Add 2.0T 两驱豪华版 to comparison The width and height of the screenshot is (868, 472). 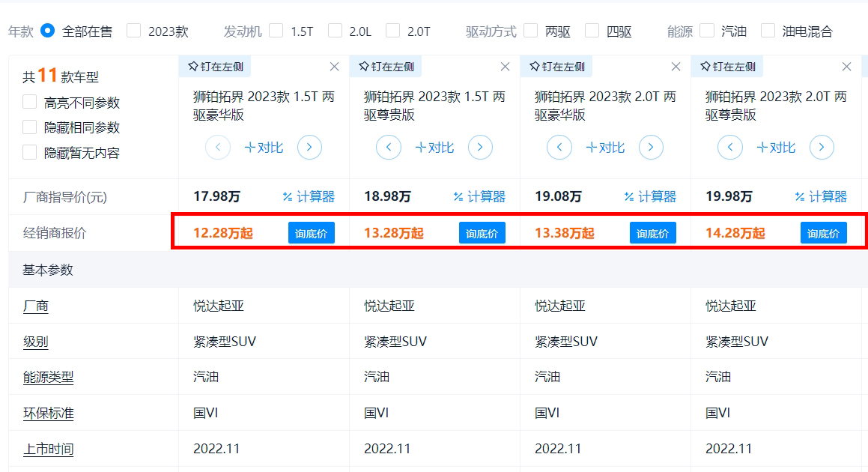point(605,148)
